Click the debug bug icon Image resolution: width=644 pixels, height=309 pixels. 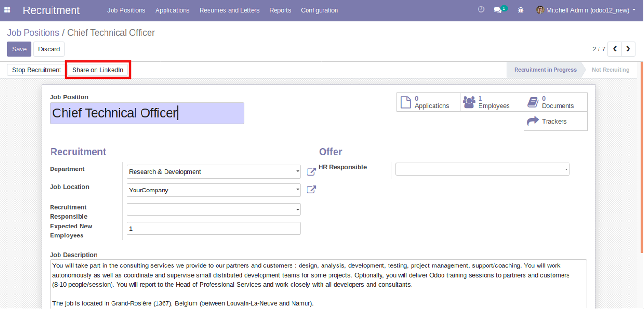tap(521, 10)
